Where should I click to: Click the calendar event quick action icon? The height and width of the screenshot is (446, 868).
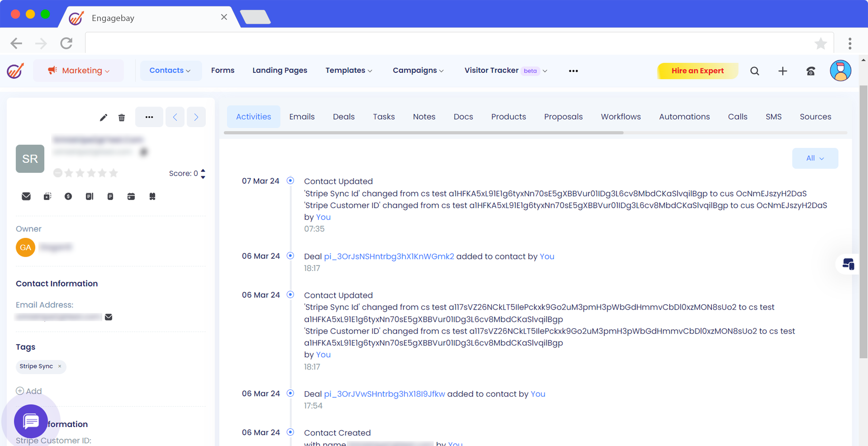(x=131, y=196)
